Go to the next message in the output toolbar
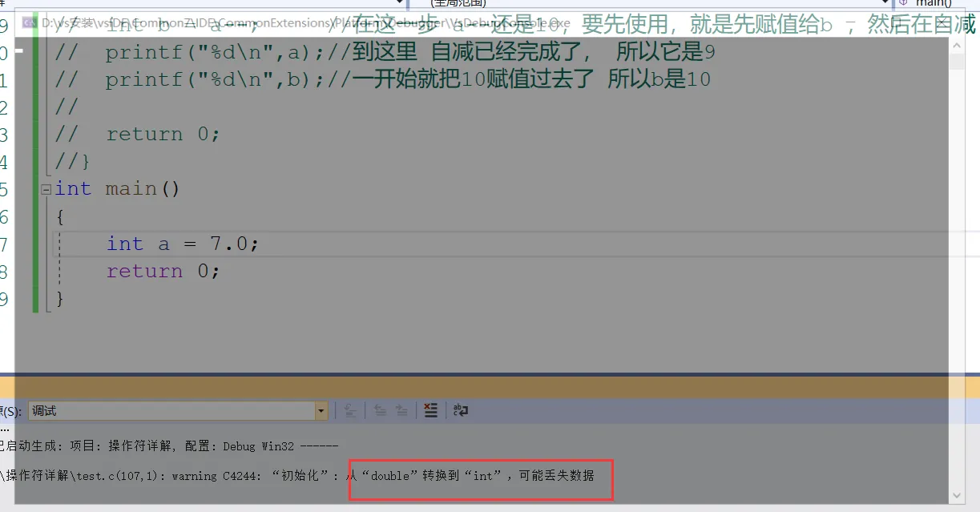The height and width of the screenshot is (512, 980). pos(403,411)
